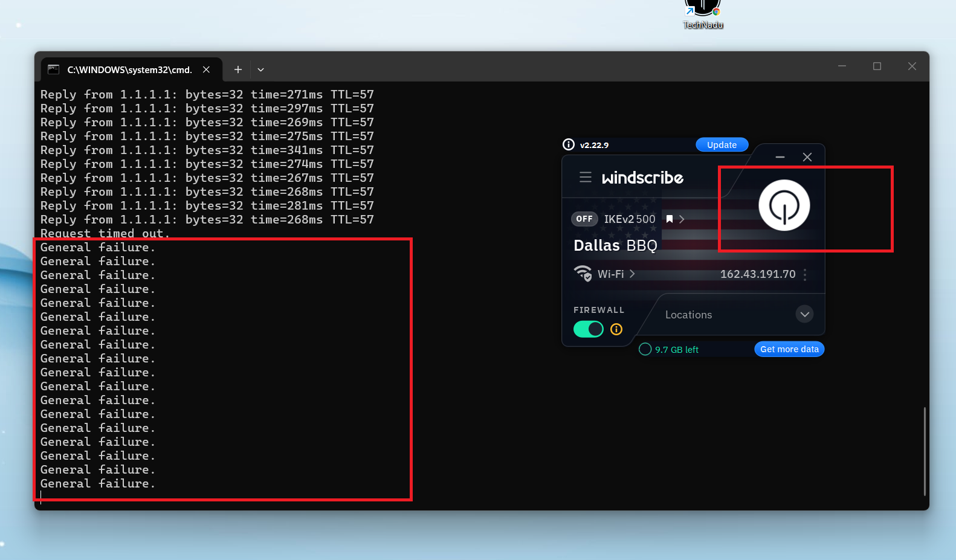Select the cmd.exe terminal tab
The width and height of the screenshot is (956, 560).
pyautogui.click(x=130, y=69)
